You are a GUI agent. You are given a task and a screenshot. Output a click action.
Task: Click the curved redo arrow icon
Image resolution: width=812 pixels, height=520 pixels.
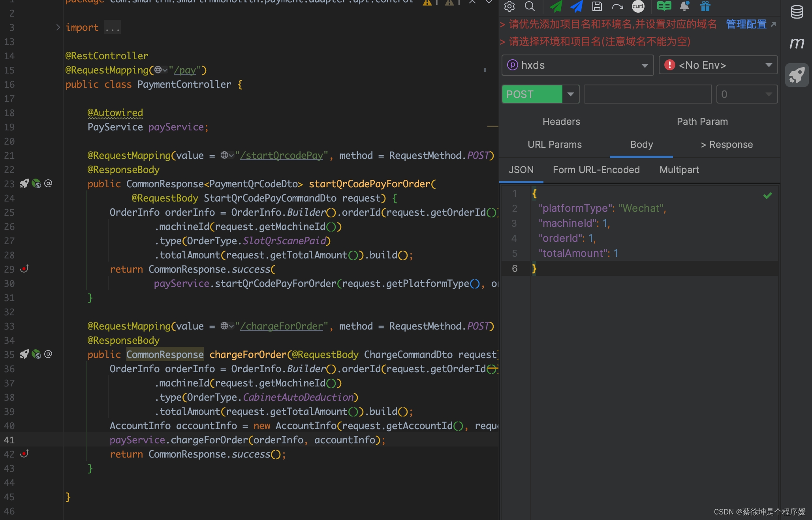[617, 6]
